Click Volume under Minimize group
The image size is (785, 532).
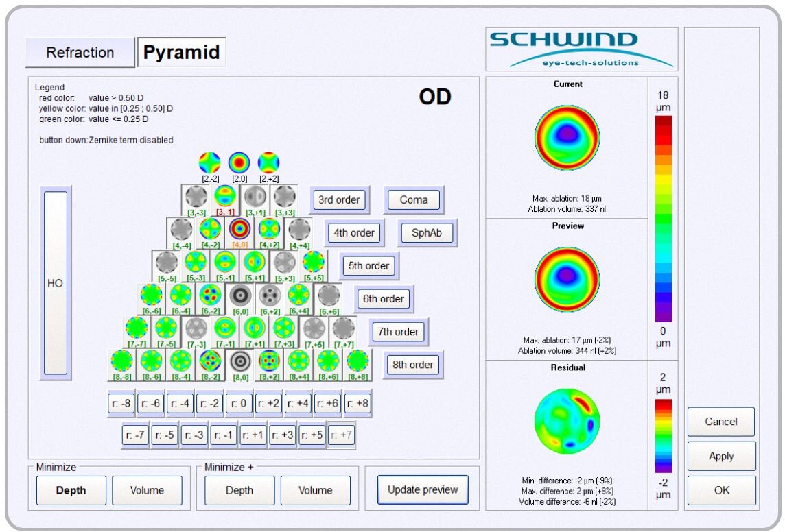147,490
